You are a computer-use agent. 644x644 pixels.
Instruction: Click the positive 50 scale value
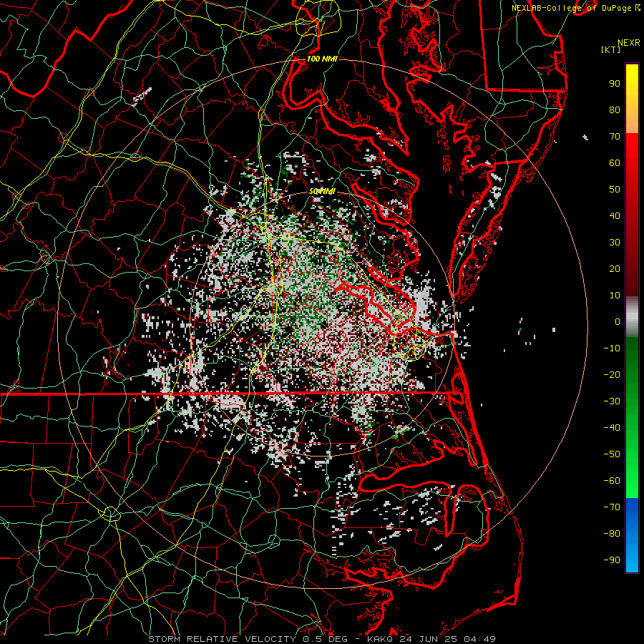pyautogui.click(x=615, y=190)
